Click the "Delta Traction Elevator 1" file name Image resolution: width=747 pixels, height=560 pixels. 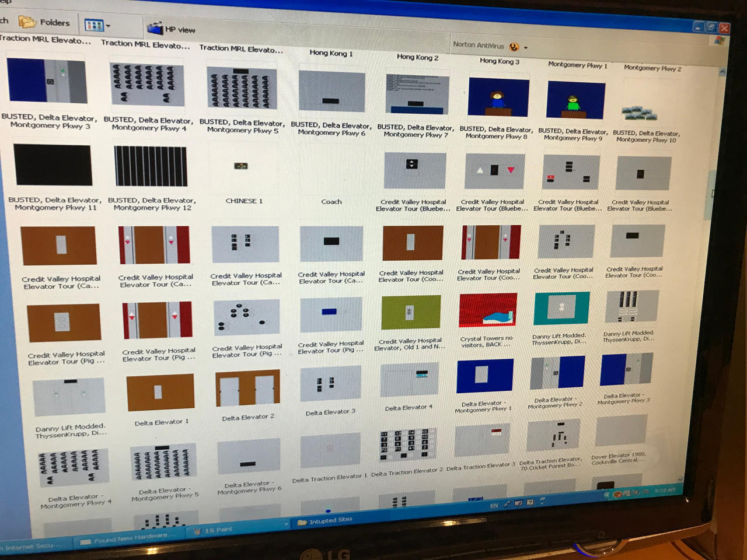click(x=330, y=478)
